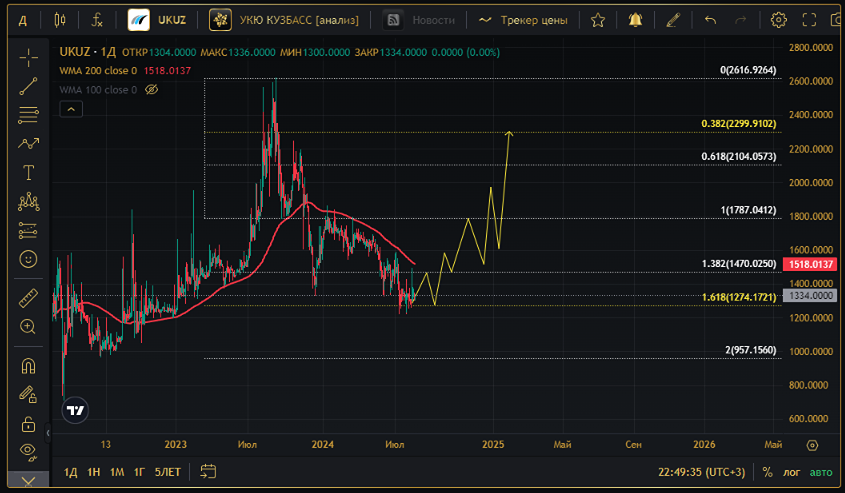Open the emoji icons tool
845x493 pixels.
pos(28,259)
